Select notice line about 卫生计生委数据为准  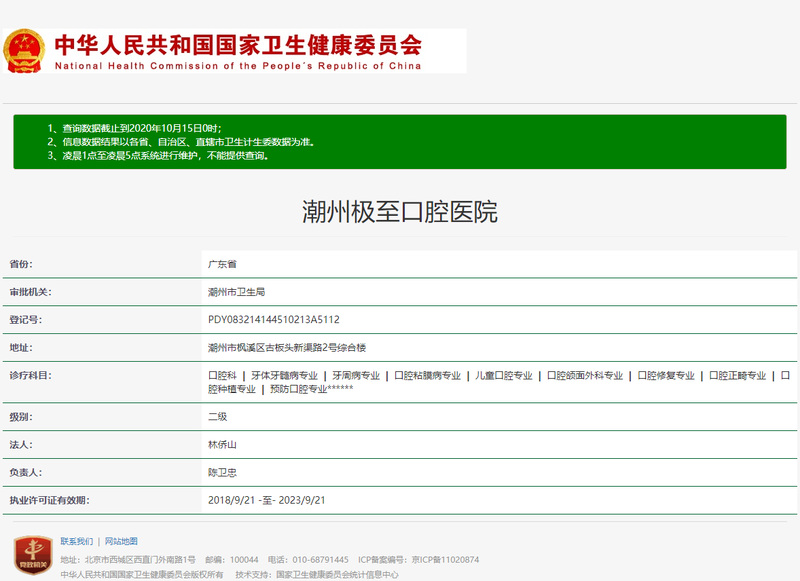pyautogui.click(x=181, y=142)
